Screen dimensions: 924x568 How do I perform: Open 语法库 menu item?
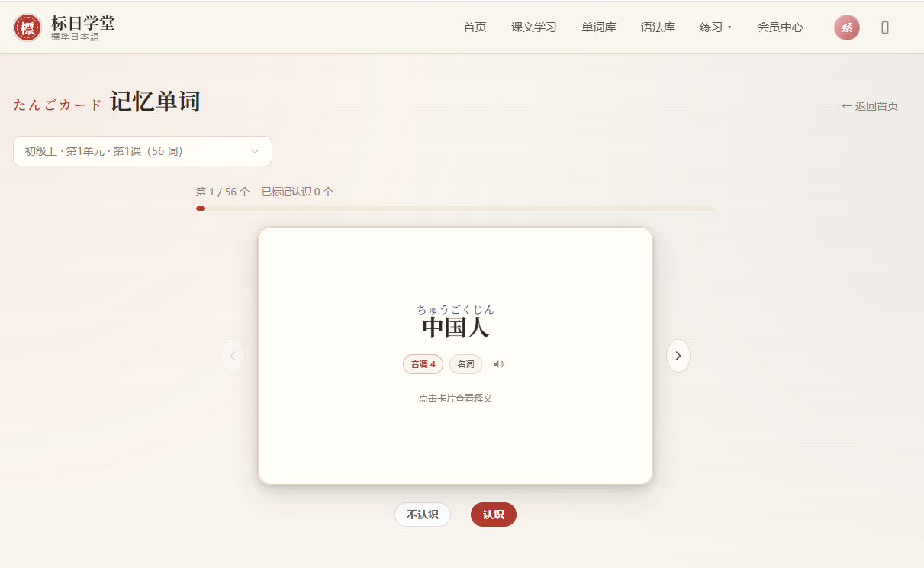point(658,27)
